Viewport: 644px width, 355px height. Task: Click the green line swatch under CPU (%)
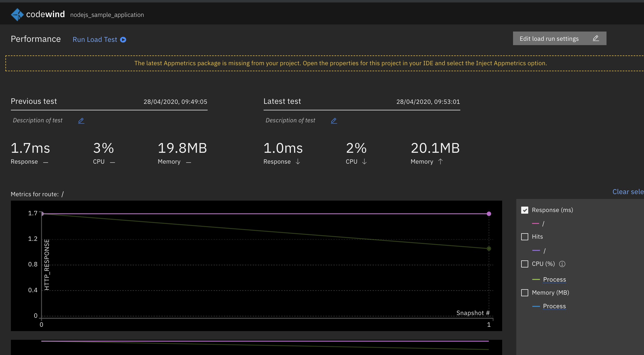[536, 279]
